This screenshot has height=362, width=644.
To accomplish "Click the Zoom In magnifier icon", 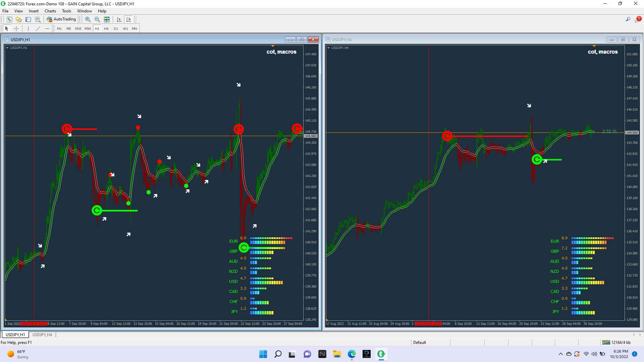I will pos(88,19).
